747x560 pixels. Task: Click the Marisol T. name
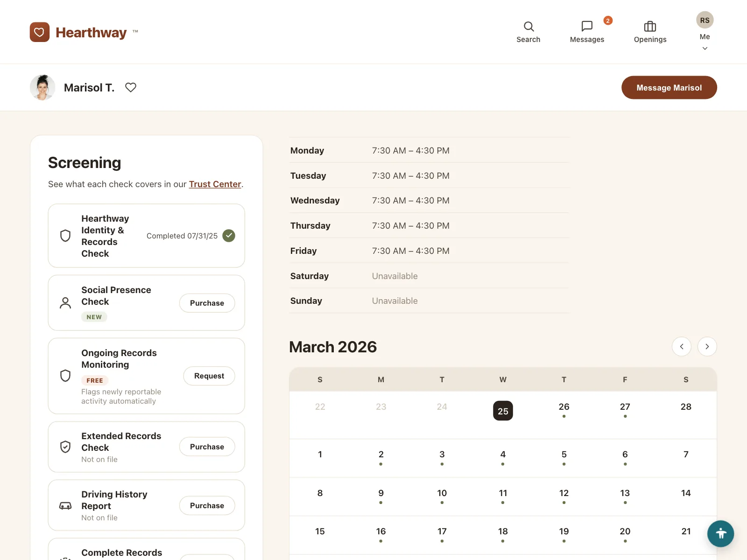(x=89, y=88)
